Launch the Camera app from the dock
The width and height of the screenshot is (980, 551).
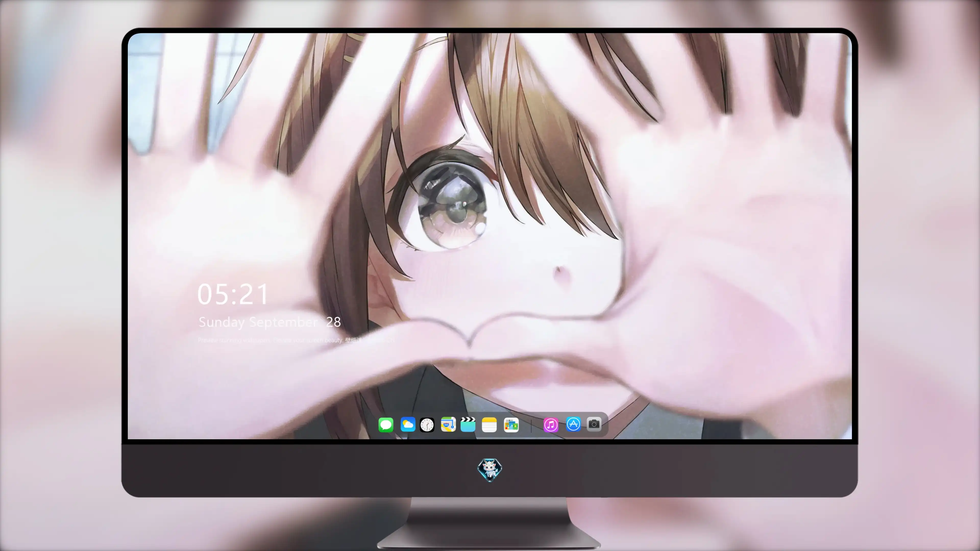point(594,424)
